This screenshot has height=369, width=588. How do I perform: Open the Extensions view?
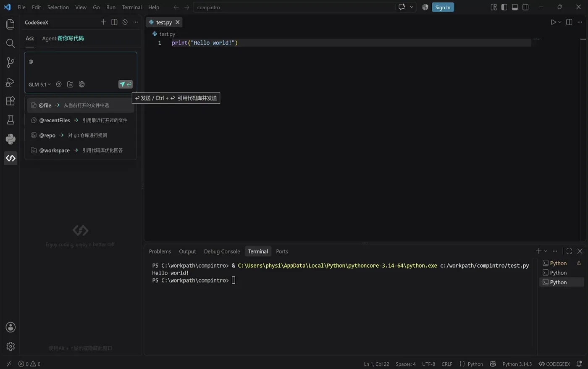click(10, 101)
